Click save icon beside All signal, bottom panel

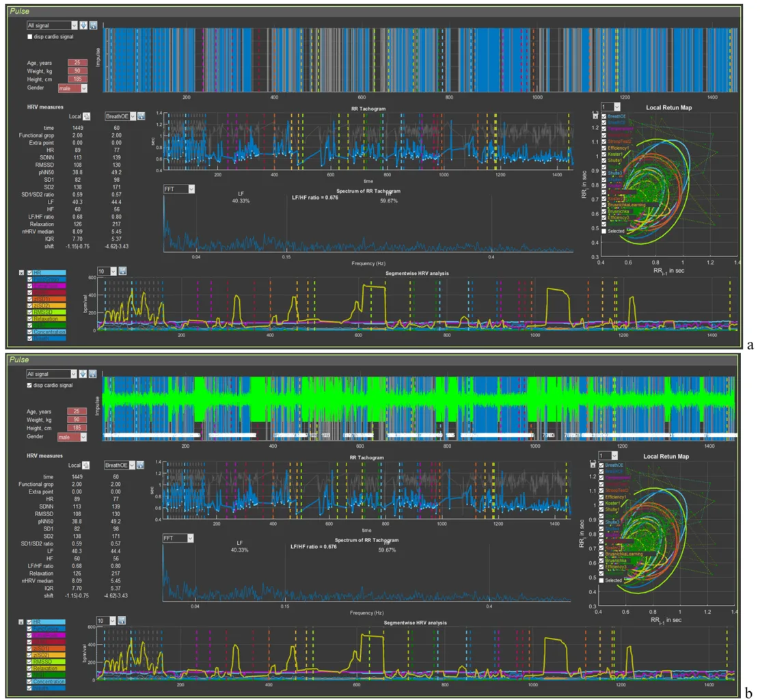coord(93,374)
